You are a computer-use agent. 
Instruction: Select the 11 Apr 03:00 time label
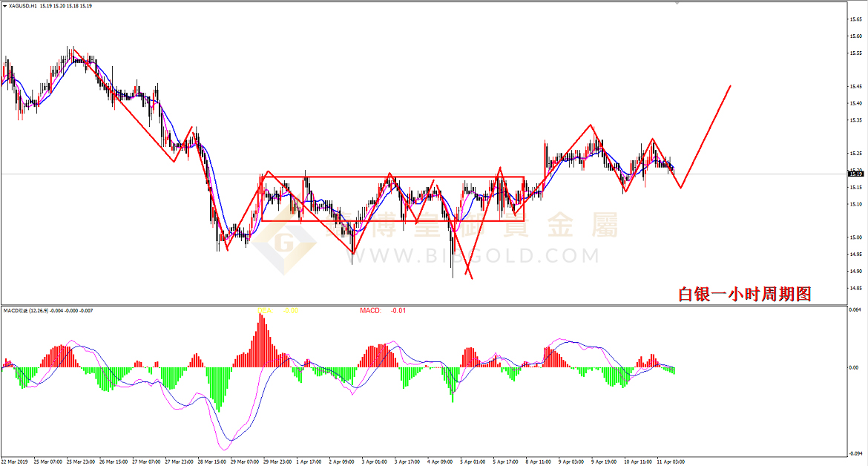click(671, 462)
